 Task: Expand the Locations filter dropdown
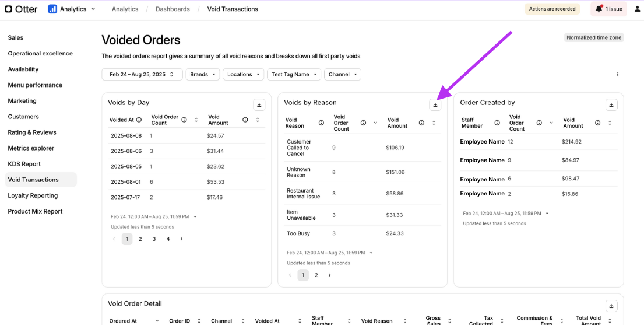click(x=243, y=75)
